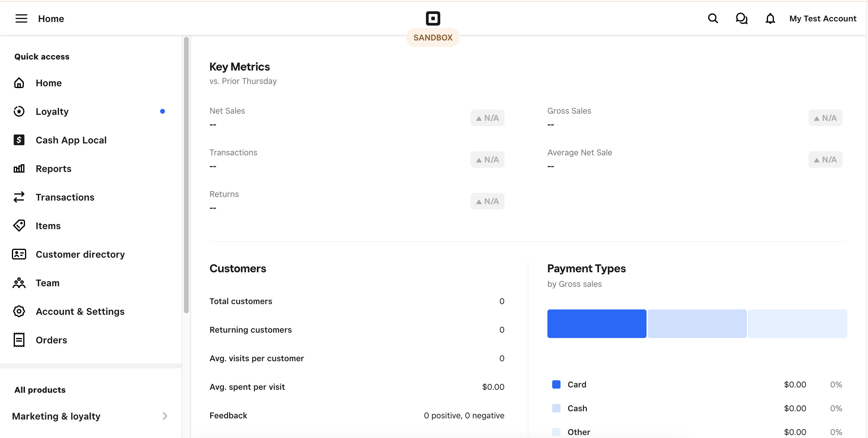Expand Marketing & loyalty menu
The image size is (868, 438).
[x=165, y=416]
